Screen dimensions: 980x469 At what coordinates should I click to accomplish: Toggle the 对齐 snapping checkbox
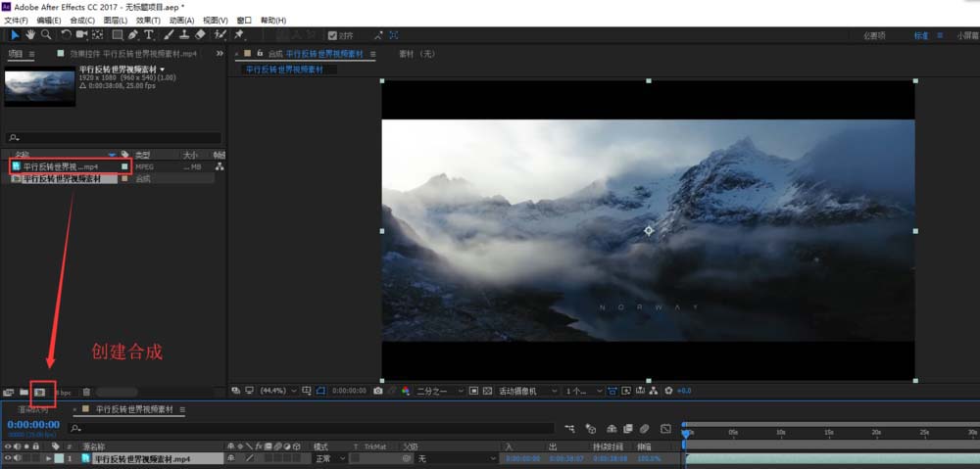[x=332, y=35]
